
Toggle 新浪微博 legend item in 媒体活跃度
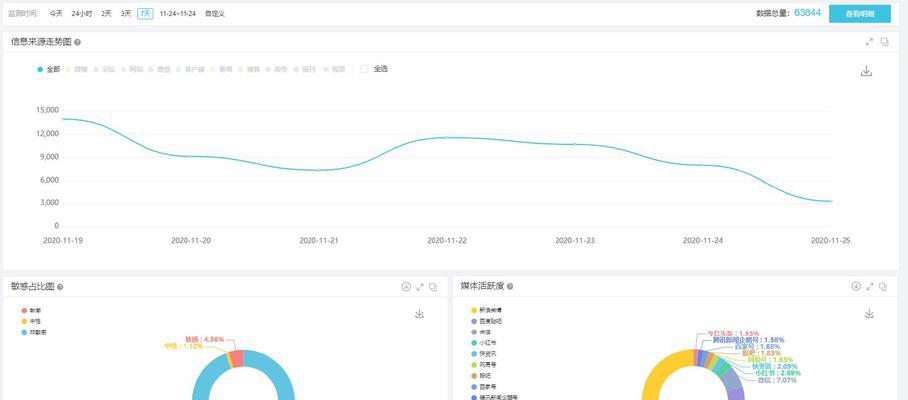click(486, 310)
